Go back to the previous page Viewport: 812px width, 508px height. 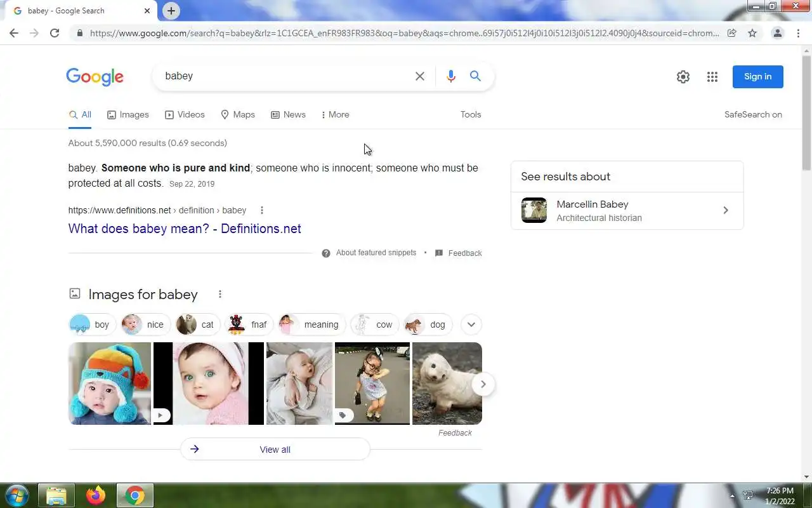(14, 33)
